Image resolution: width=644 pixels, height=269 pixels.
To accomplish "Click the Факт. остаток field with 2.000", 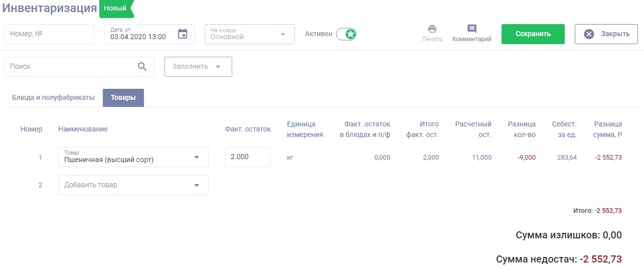I will pyautogui.click(x=247, y=157).
